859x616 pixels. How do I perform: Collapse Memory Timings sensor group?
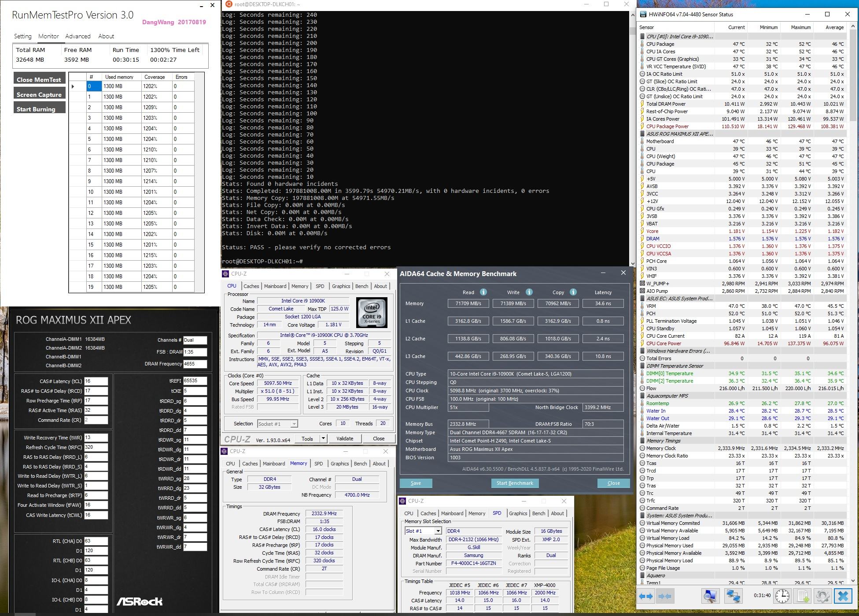[x=642, y=441]
